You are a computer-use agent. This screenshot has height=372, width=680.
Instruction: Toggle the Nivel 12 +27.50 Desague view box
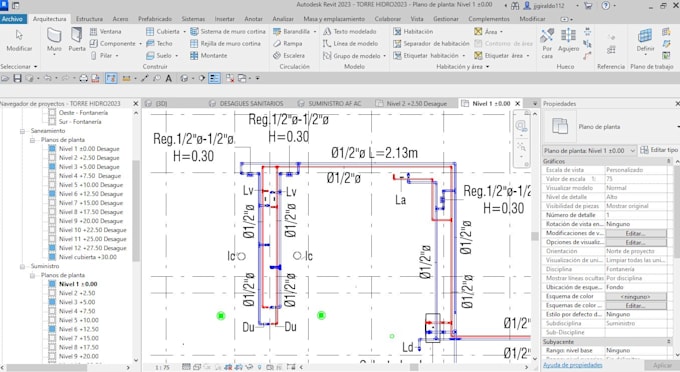click(x=52, y=248)
